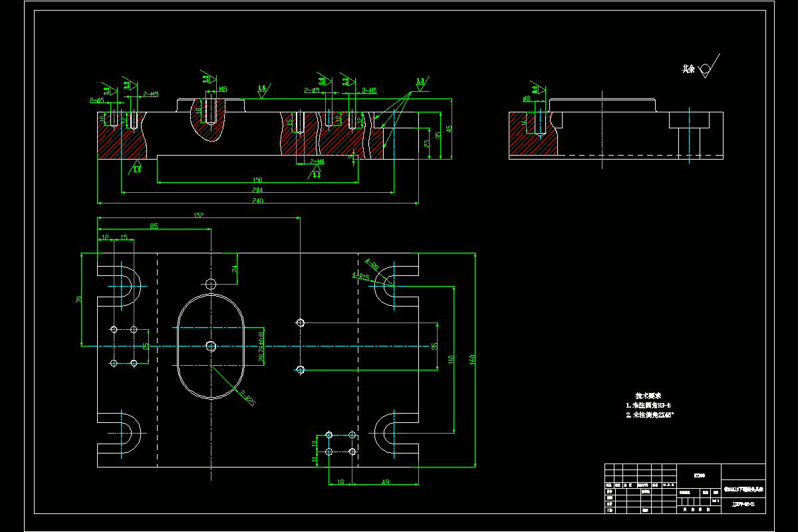Select the 2-R25 radius callout
Viewport: 798px width, 532px height.
pos(248,398)
